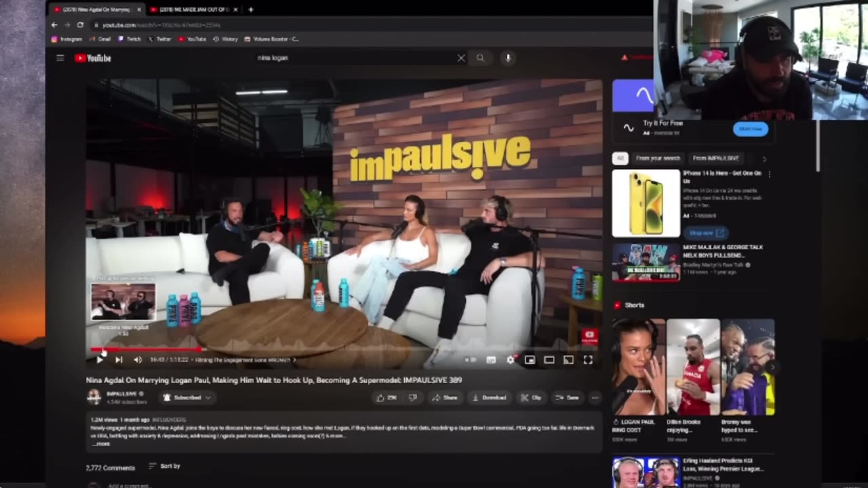Play the video with the play button
The image size is (868, 488).
pyautogui.click(x=100, y=360)
